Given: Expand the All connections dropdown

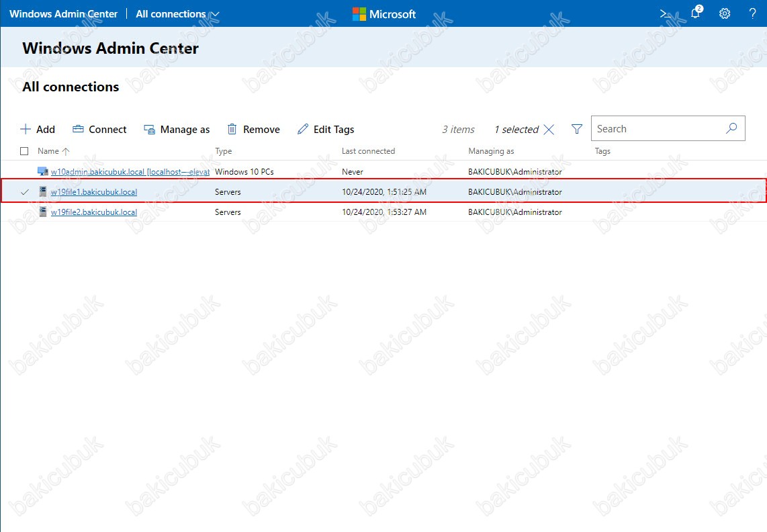Looking at the screenshot, I should [x=177, y=13].
